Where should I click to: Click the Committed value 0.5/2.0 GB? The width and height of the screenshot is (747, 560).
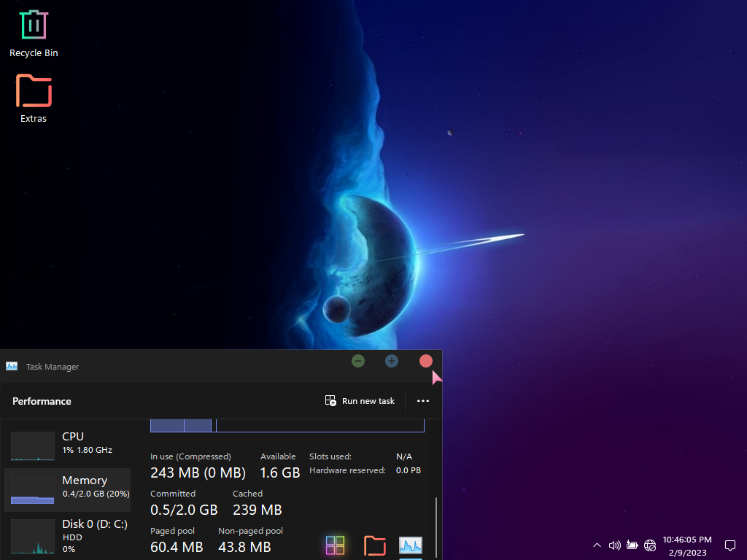coord(184,510)
